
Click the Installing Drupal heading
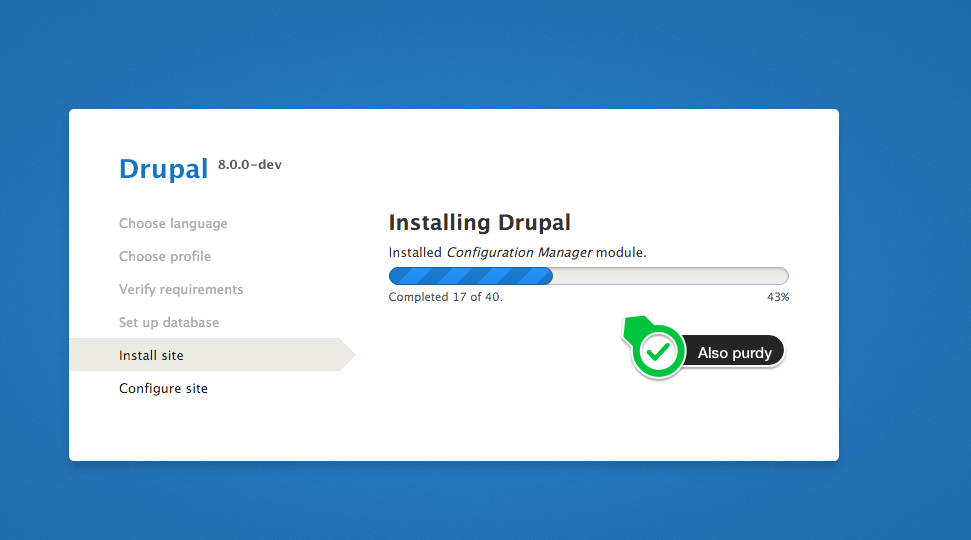(479, 222)
